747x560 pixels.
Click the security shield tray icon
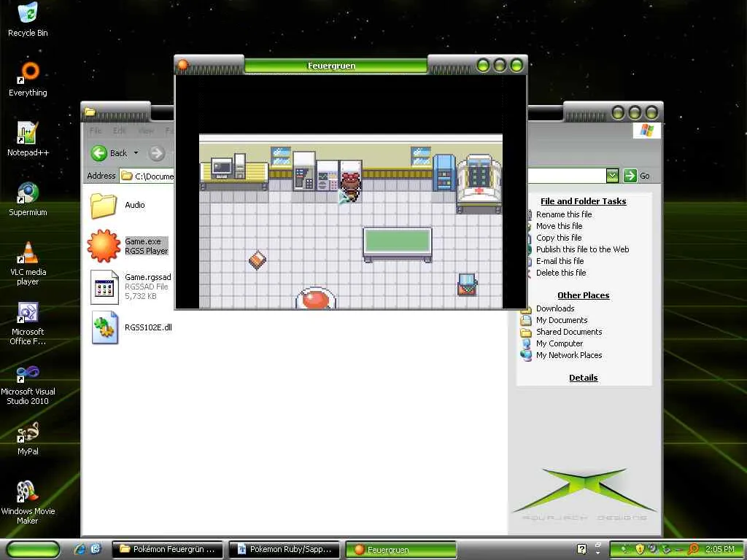[x=640, y=550]
